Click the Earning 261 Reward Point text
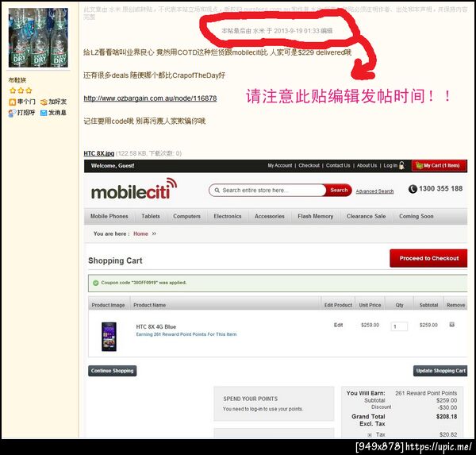This screenshot has width=476, height=455. pos(186,334)
